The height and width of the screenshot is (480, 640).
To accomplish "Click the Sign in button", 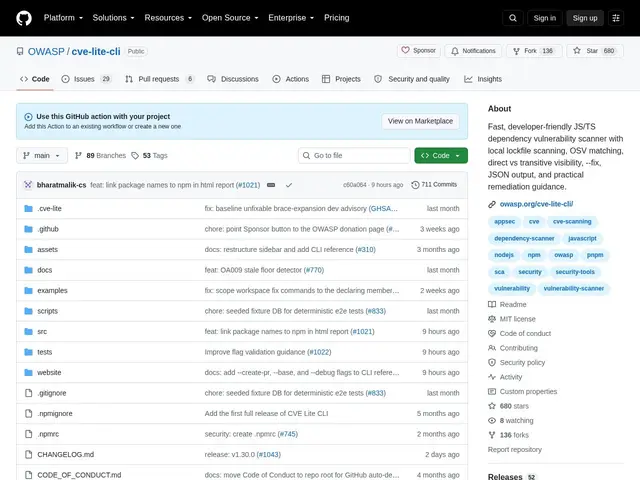I will (544, 18).
